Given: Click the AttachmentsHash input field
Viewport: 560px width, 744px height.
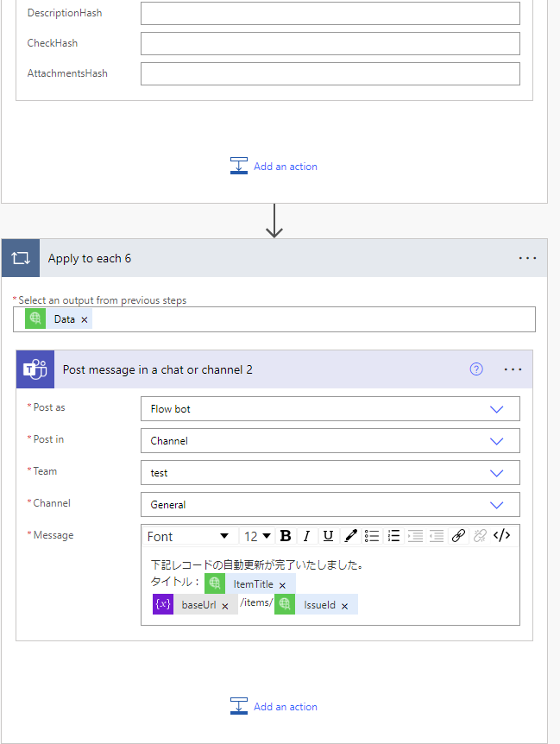Looking at the screenshot, I should (330, 74).
